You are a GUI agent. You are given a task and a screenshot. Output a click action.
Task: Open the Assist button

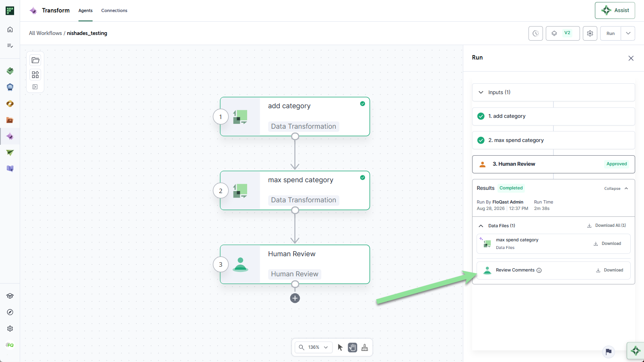[615, 10]
